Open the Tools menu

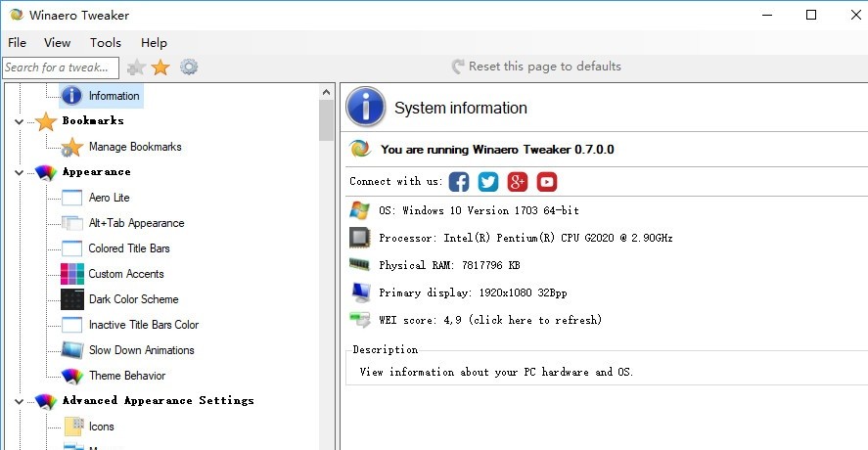click(x=106, y=43)
